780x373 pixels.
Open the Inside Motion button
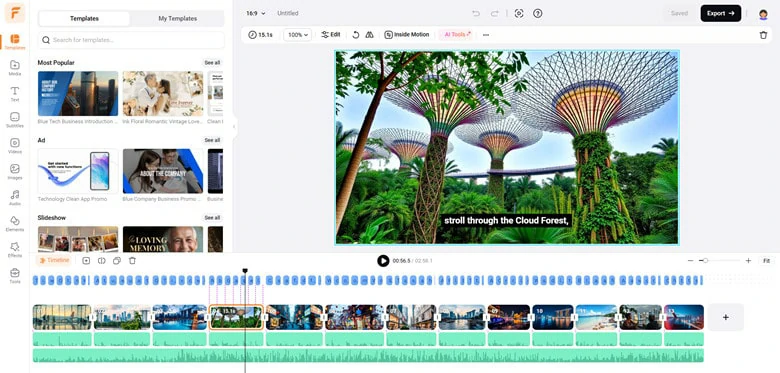coord(407,35)
